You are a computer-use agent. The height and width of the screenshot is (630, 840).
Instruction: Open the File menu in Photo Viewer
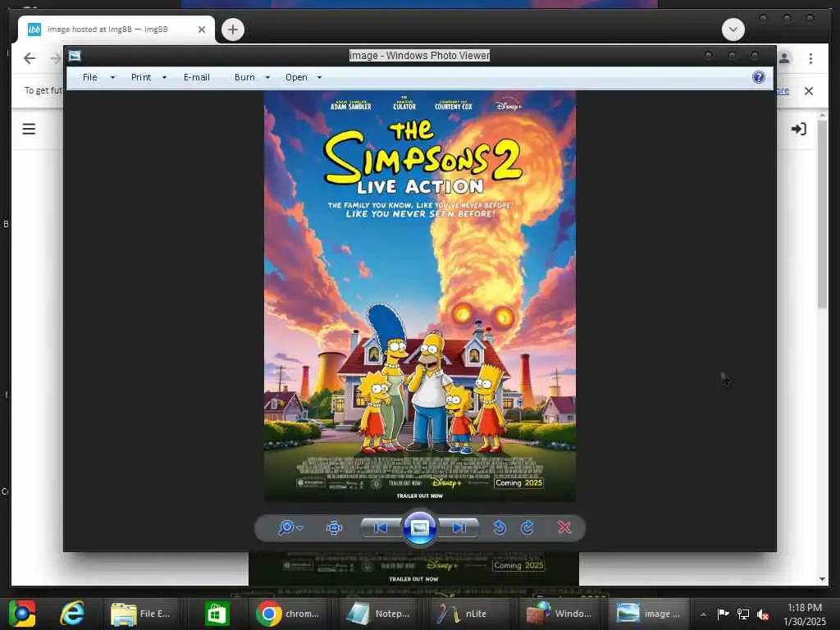coord(90,77)
